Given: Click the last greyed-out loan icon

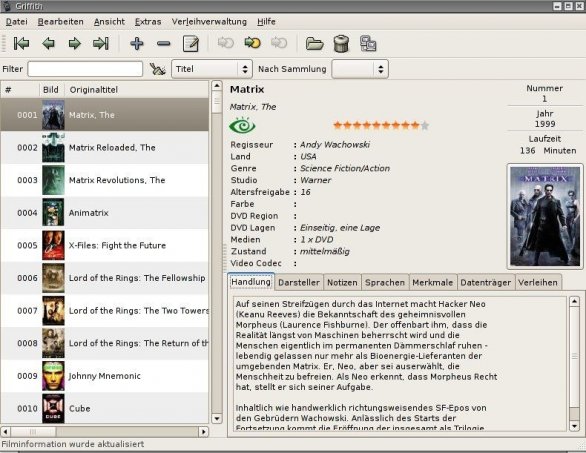Looking at the screenshot, I should [x=279, y=43].
